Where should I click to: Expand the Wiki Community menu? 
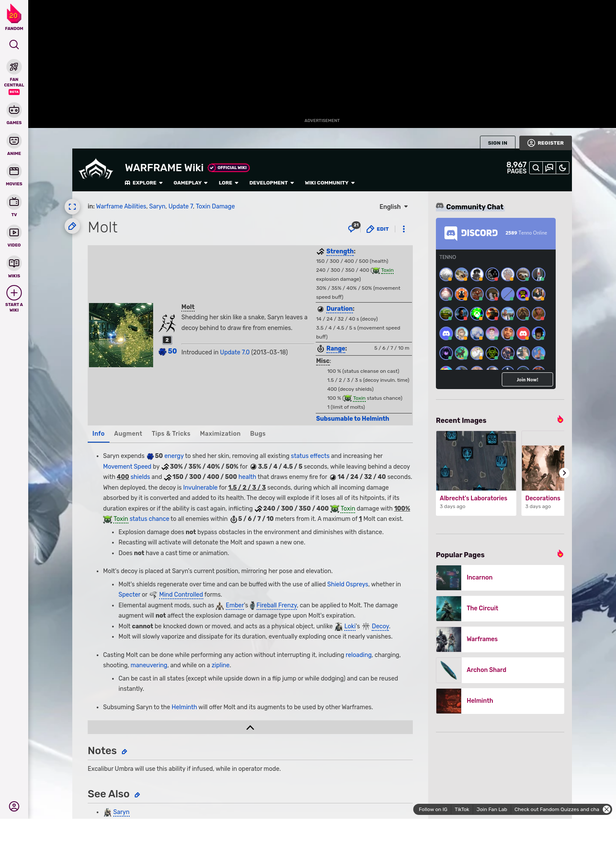coord(330,183)
